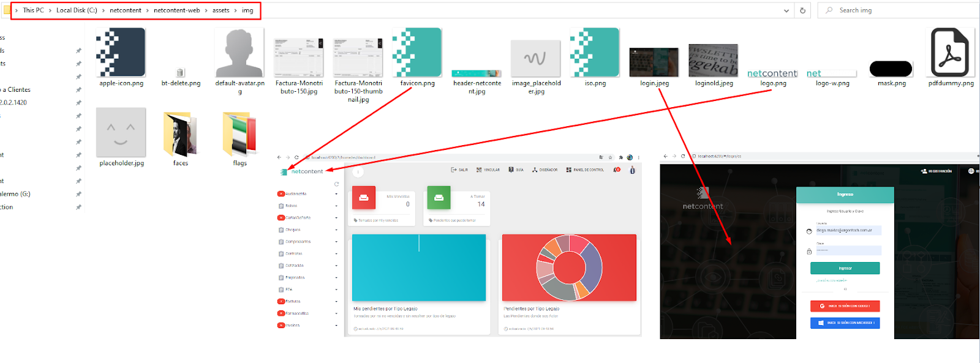
Task: Open the dashboard user avatar menu
Action: click(632, 170)
